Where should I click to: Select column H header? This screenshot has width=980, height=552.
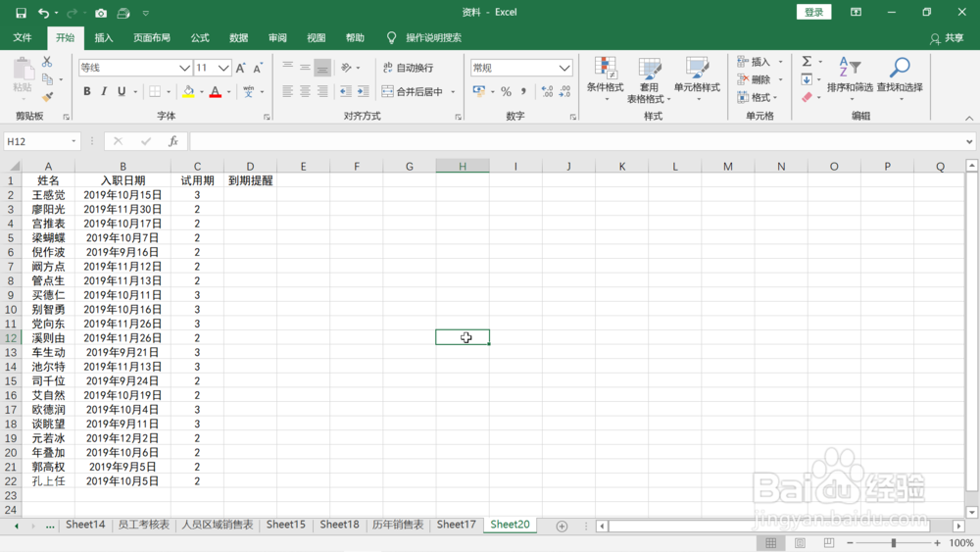click(x=463, y=167)
